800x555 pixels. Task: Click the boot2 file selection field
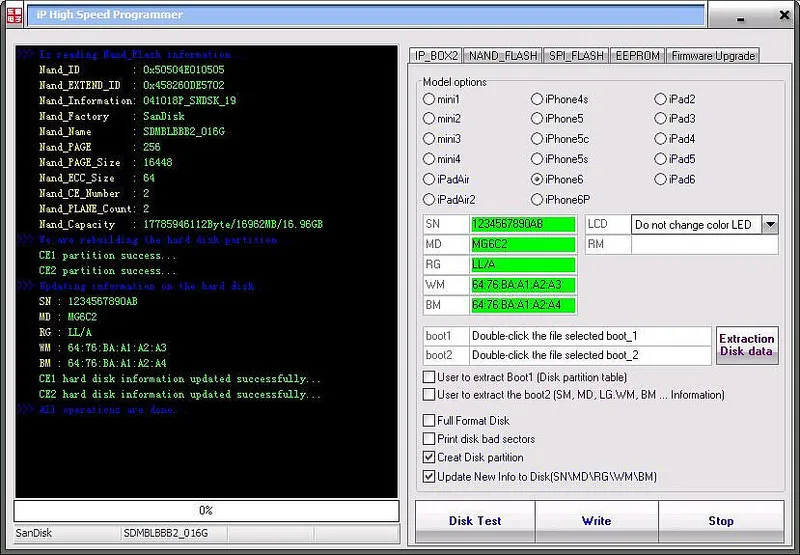(590, 355)
